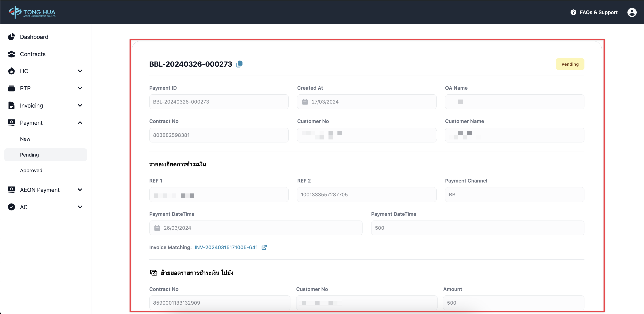Click the Dashboard pie chart icon
Viewport: 644px width, 314px height.
coord(11,37)
